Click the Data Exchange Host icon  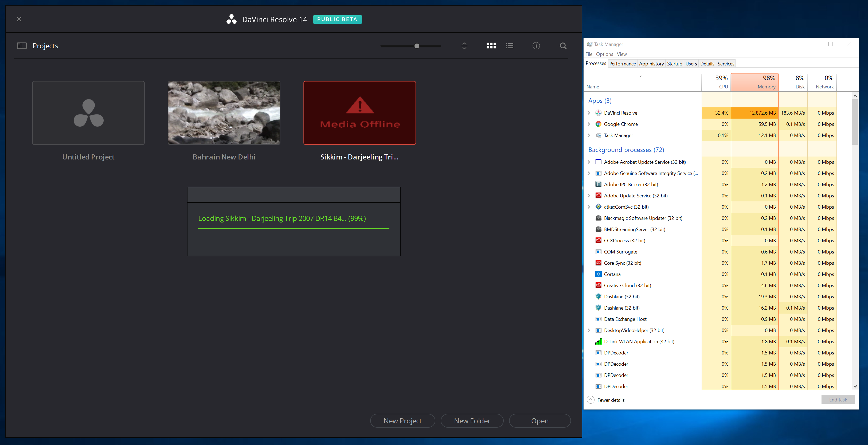pyautogui.click(x=598, y=319)
